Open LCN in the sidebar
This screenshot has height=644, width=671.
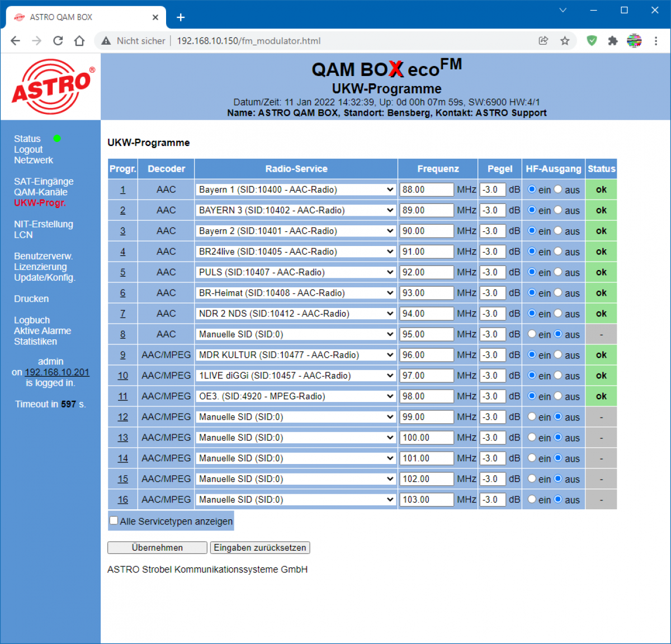(x=23, y=235)
